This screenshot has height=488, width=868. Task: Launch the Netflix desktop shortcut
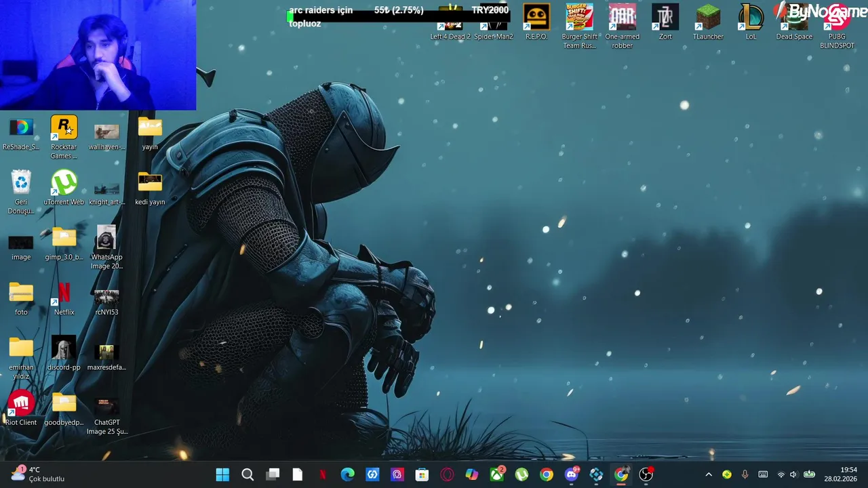[x=64, y=298]
